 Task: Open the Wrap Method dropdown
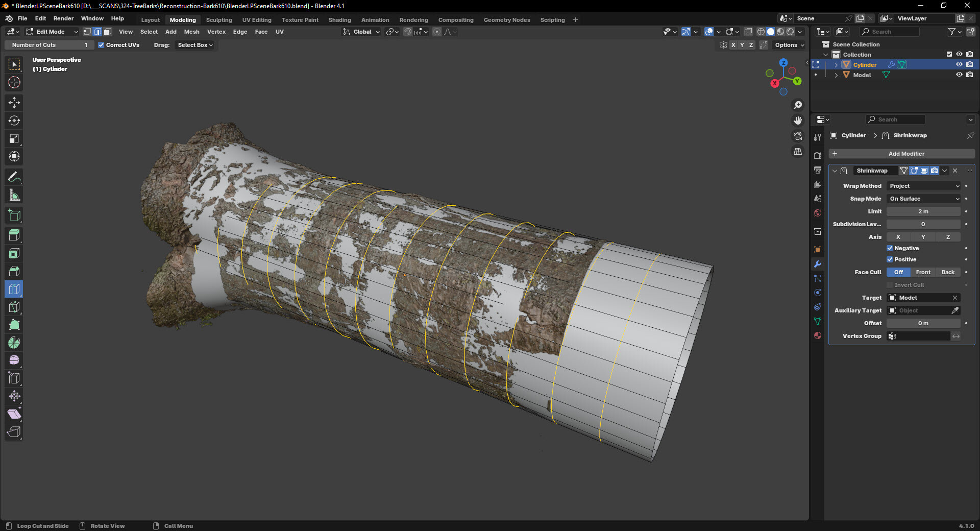(x=923, y=186)
